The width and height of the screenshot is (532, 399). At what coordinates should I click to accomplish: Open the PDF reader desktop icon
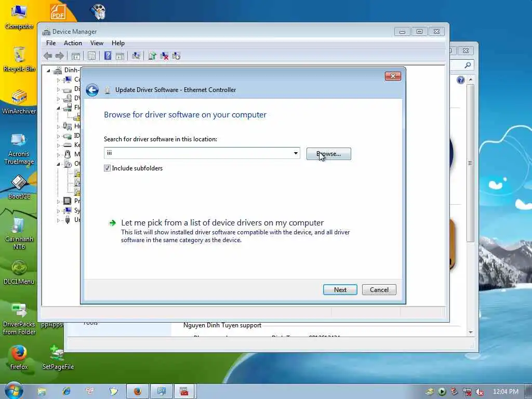tap(58, 11)
